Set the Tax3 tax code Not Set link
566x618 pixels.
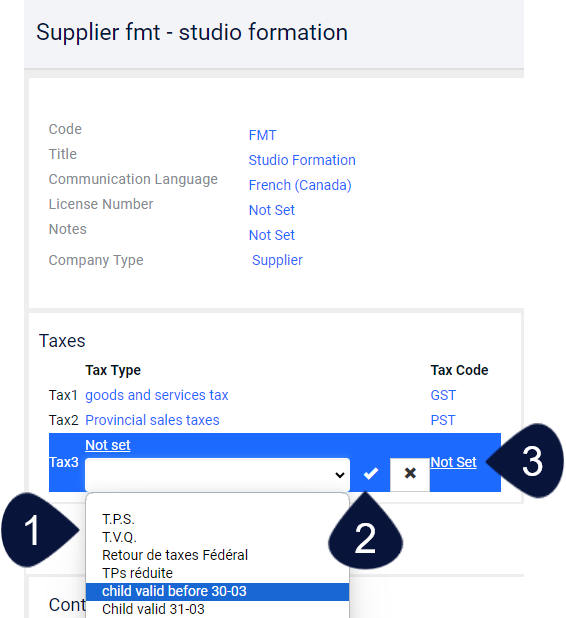click(x=453, y=462)
